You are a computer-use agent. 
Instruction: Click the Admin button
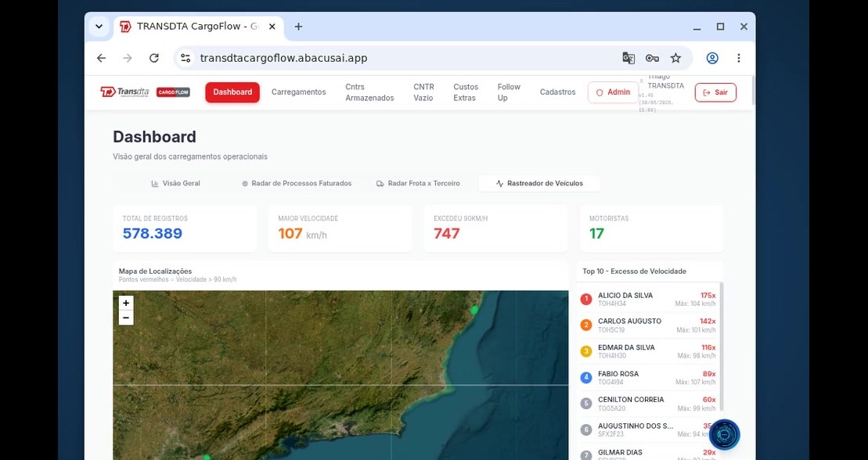point(613,92)
